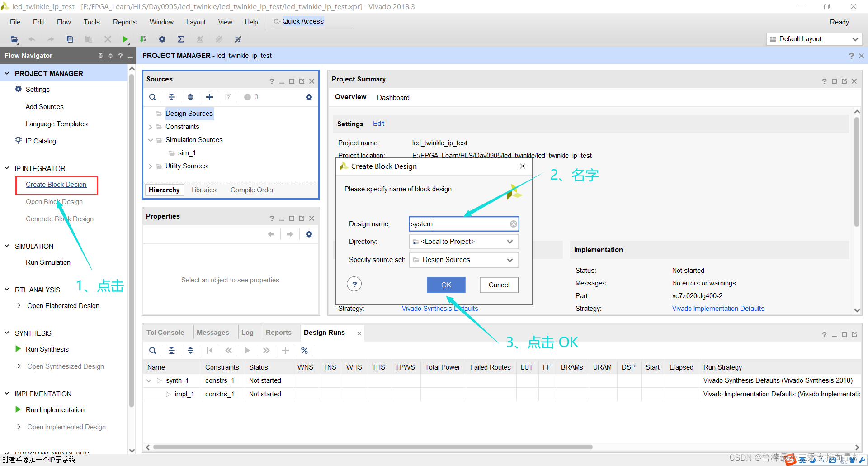Collapse the IP INTEGRATOR section
This screenshot has height=466, width=868.
click(7, 168)
